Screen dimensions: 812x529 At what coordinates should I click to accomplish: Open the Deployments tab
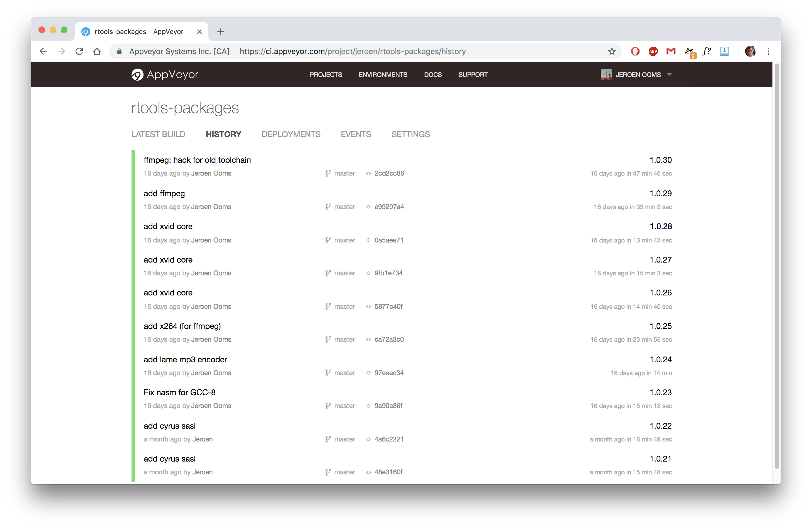[x=291, y=134]
